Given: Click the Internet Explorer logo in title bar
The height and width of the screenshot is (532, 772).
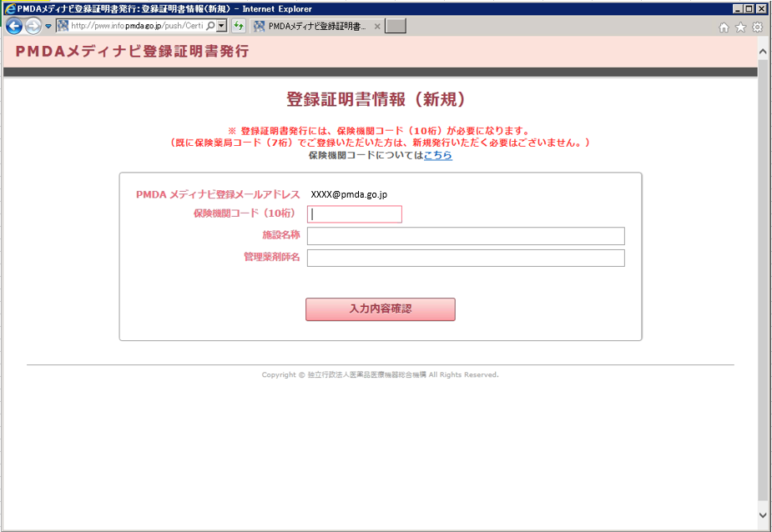Looking at the screenshot, I should click(x=10, y=9).
